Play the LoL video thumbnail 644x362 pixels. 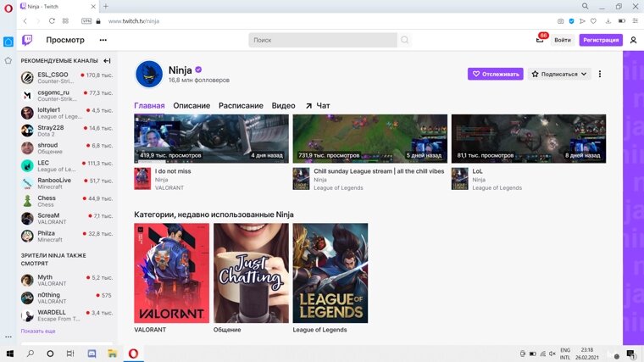(x=528, y=138)
